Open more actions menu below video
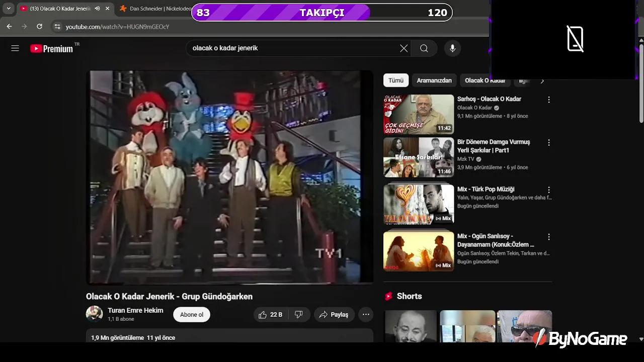Image resolution: width=644 pixels, height=362 pixels. pos(366,315)
